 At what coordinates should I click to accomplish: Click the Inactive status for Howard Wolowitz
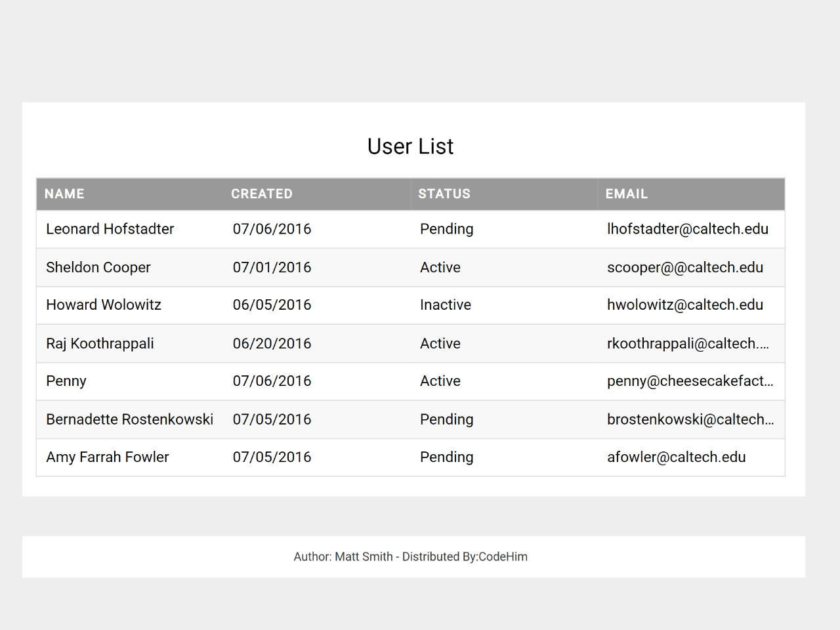(x=446, y=304)
